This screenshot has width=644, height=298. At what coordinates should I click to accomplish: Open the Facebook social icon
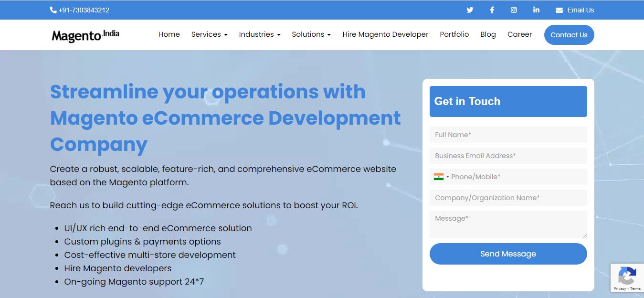point(492,10)
